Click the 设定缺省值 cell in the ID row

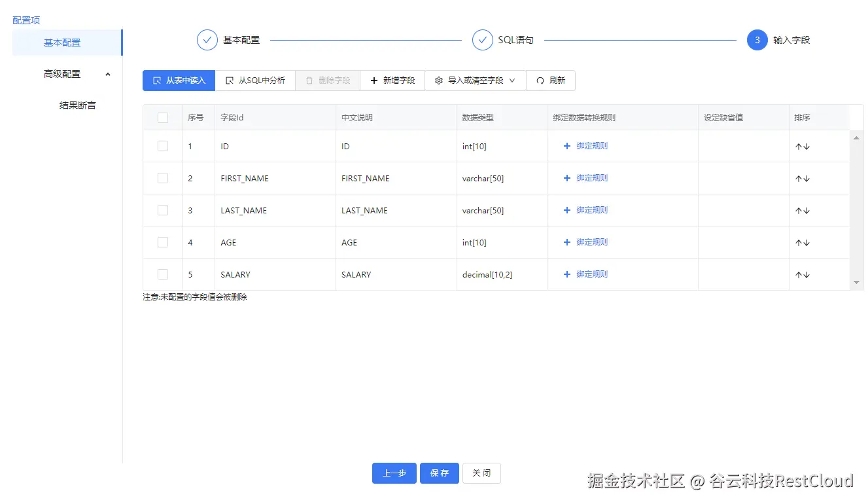744,146
